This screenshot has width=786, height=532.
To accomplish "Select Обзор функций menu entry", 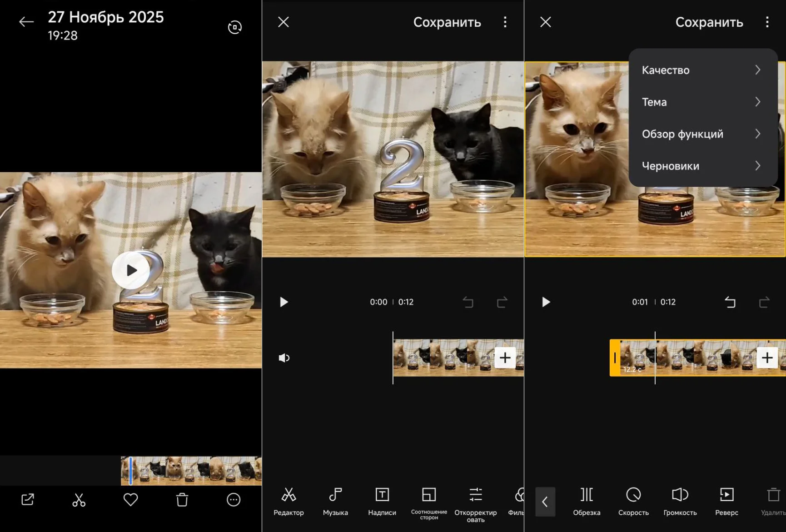I will [x=702, y=134].
